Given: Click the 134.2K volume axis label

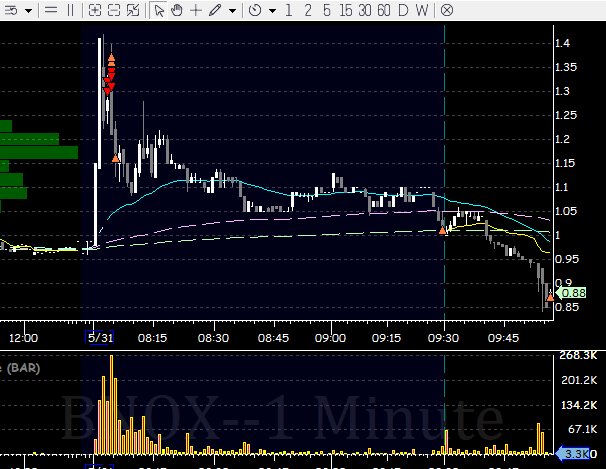Looking at the screenshot, I should click(579, 405).
